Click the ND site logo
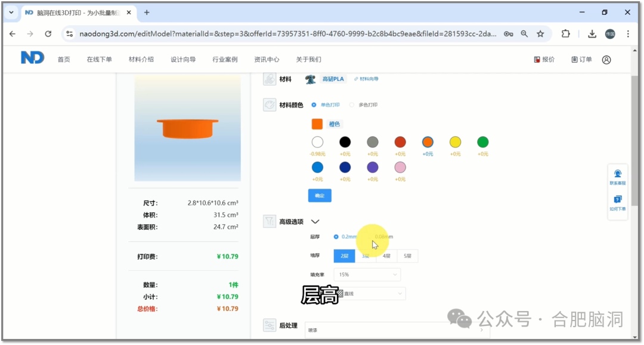Screen dimensions: 644x345 [32, 58]
